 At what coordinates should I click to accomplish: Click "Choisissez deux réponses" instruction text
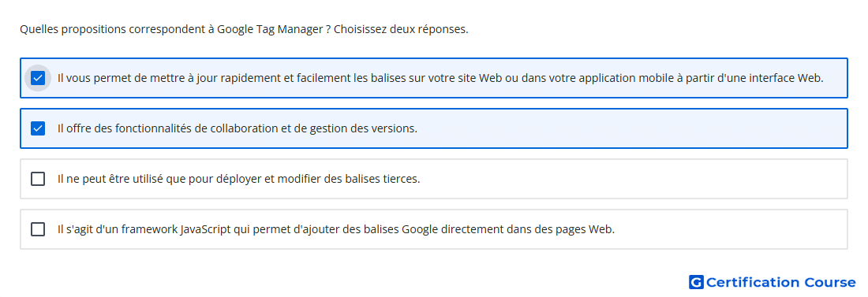point(402,29)
